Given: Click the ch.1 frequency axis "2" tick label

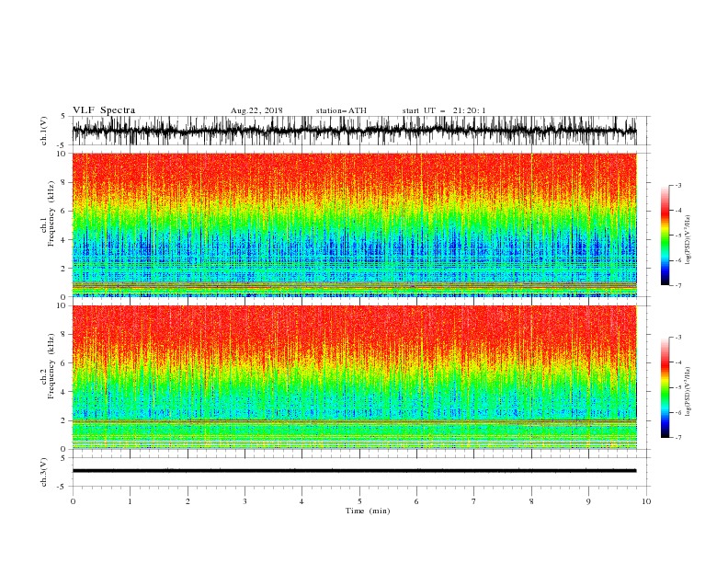Looking at the screenshot, I should pos(64,268).
